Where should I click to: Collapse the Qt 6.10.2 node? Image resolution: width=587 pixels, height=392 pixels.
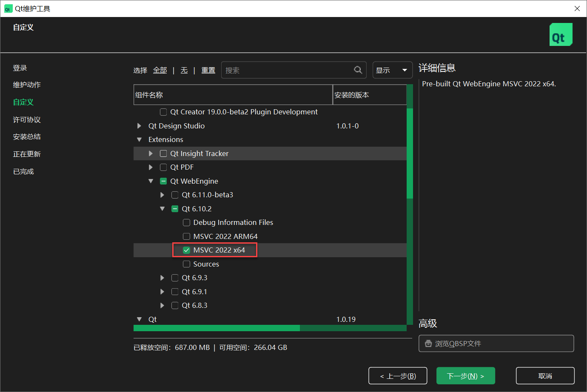click(x=162, y=209)
